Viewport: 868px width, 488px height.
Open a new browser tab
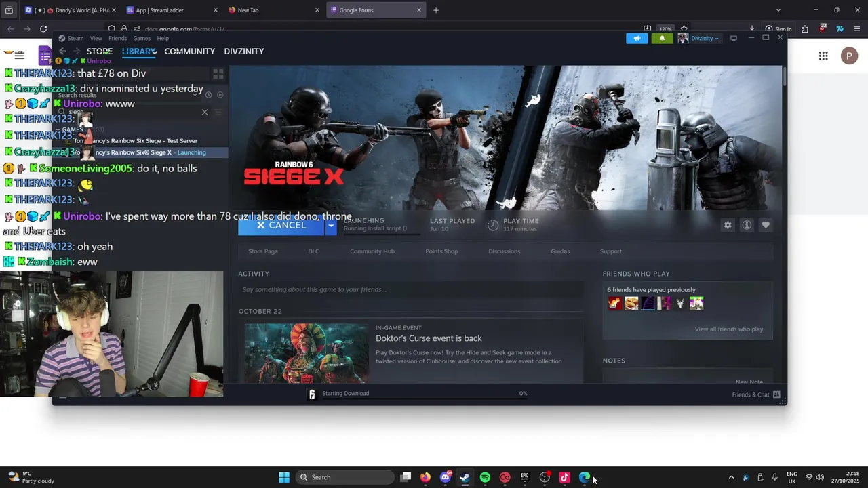[436, 10]
